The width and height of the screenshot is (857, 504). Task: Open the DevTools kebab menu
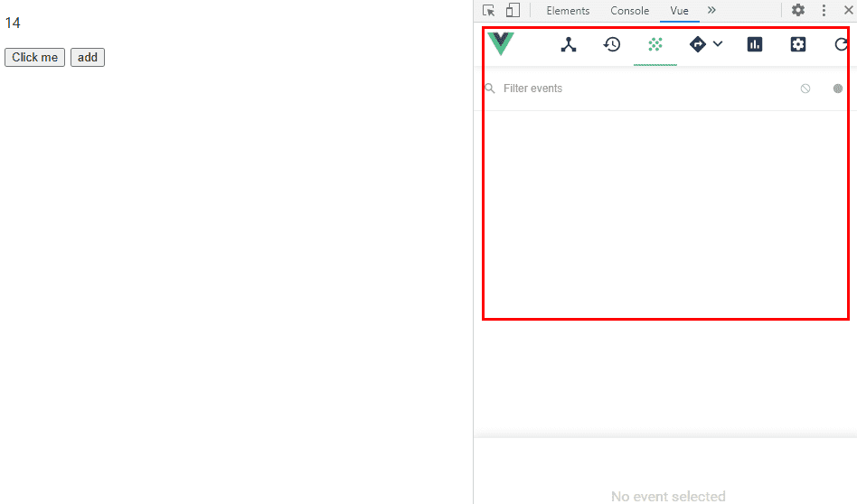coord(824,10)
